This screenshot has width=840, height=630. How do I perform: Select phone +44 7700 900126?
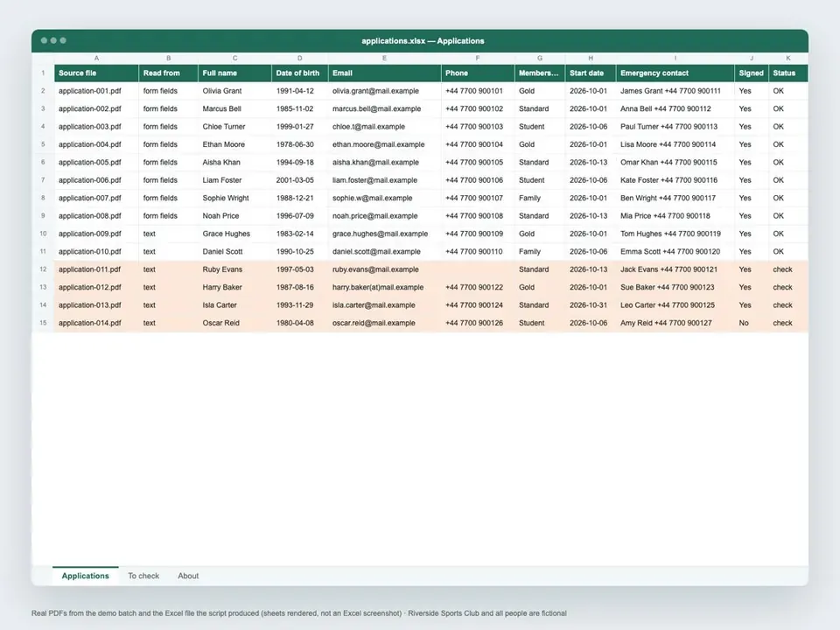click(x=478, y=323)
